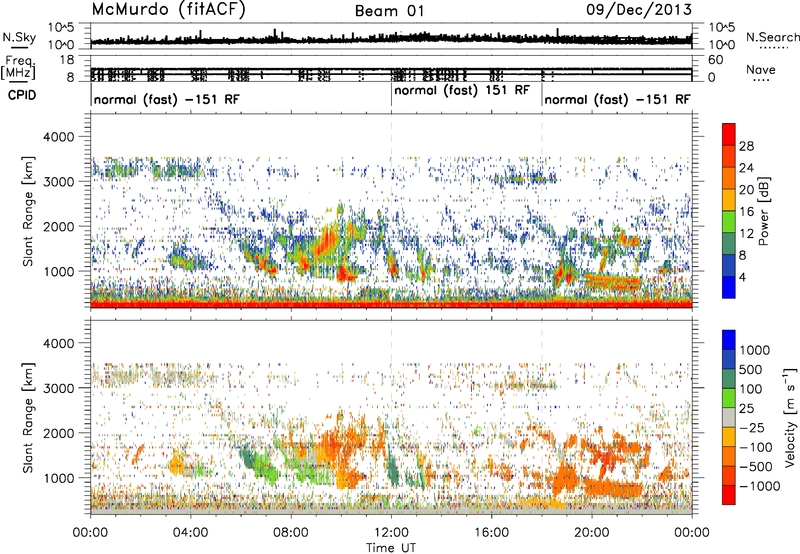The height and width of the screenshot is (554, 800).
Task: Select the 24 label on power color bar
Action: click(x=746, y=168)
